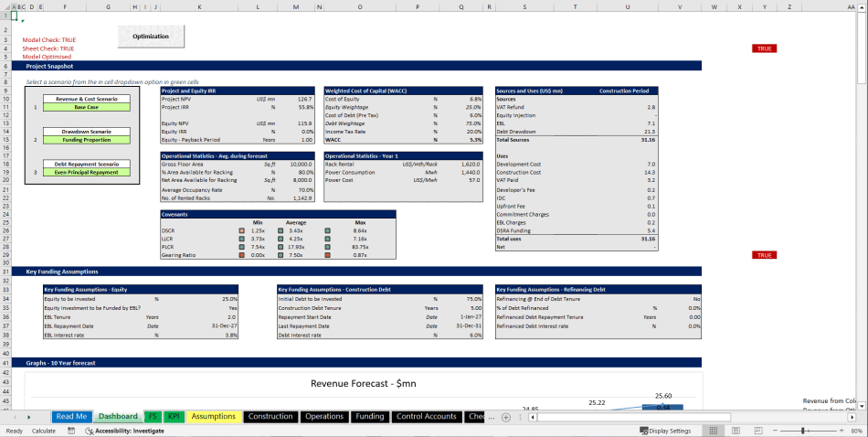Switch to Page Layout view icon
868x437 pixels.
click(x=735, y=431)
